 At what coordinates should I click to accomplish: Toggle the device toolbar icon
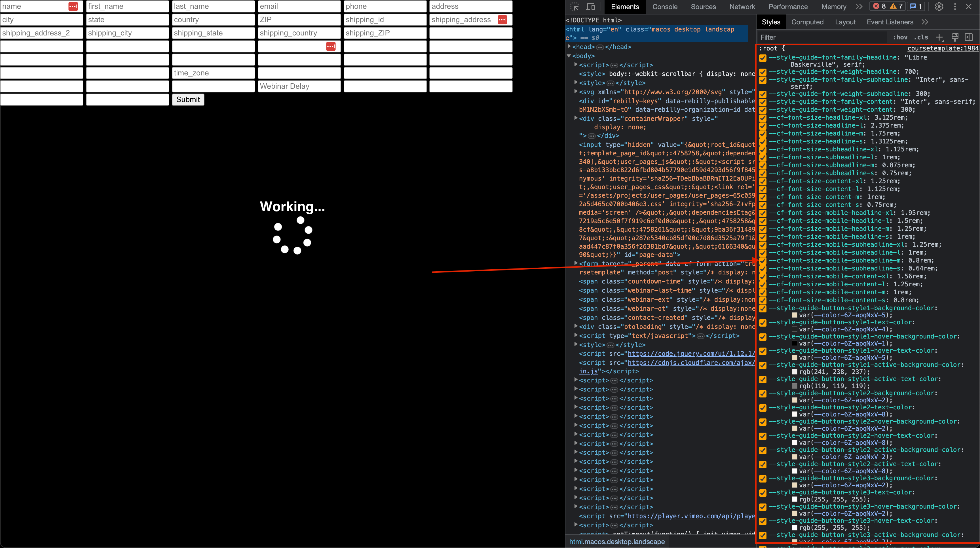[x=590, y=7]
